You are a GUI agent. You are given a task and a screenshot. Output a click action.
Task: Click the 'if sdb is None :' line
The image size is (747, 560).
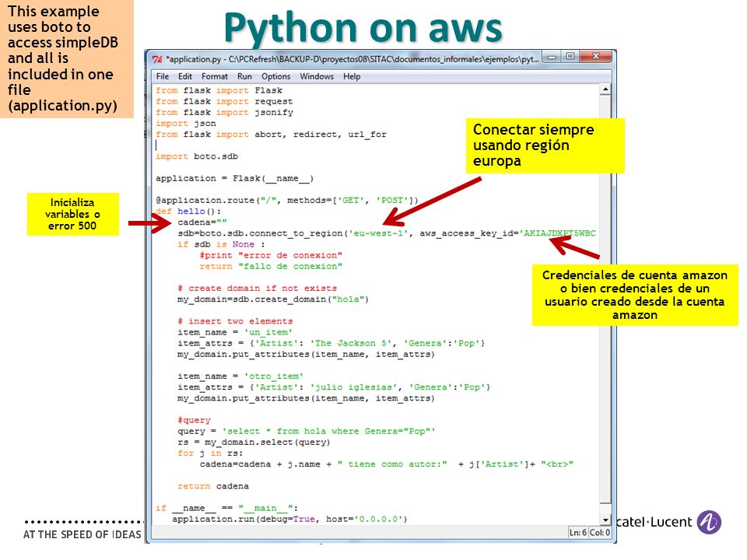click(221, 244)
